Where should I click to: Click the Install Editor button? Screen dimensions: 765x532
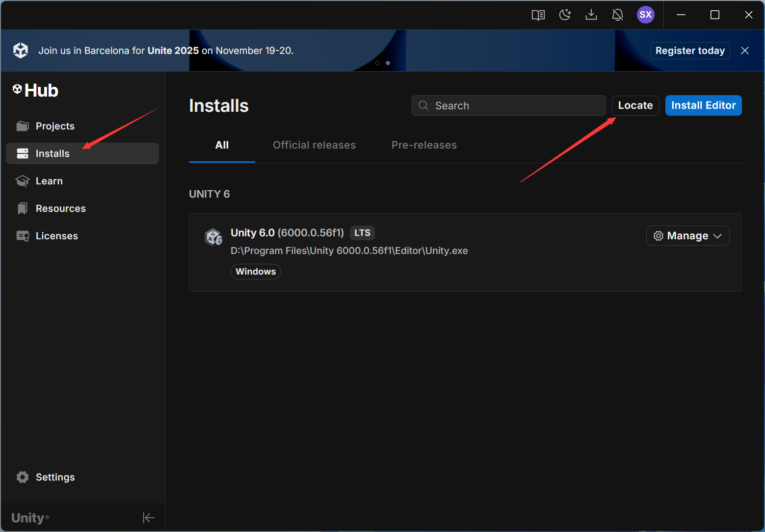pos(703,105)
